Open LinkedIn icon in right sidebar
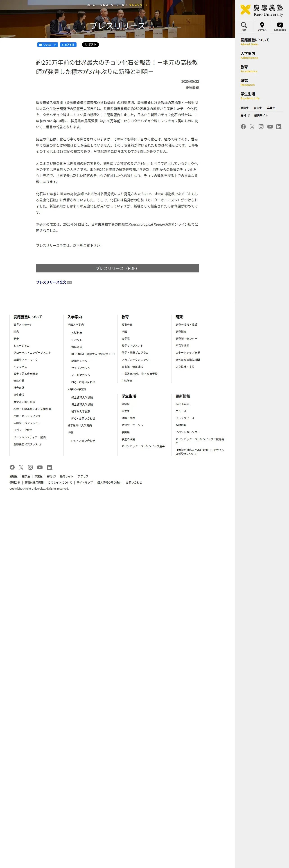This screenshot has height=868, width=289. (279, 127)
